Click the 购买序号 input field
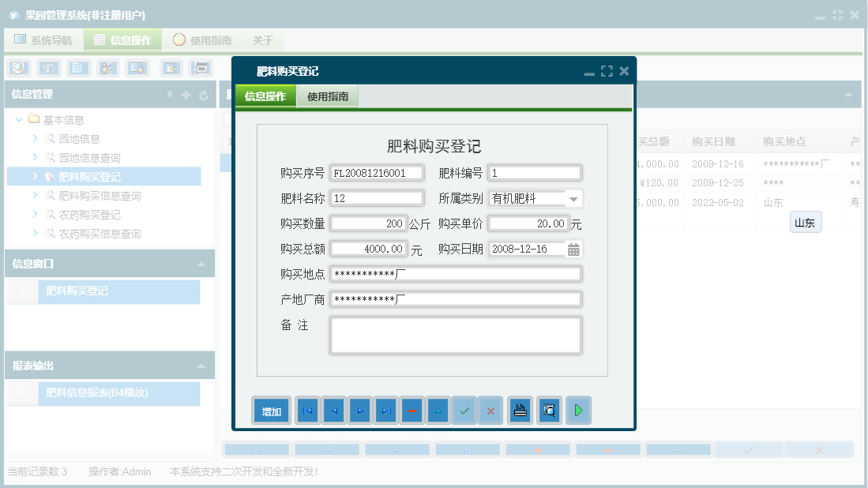This screenshot has width=868, height=488. [377, 173]
